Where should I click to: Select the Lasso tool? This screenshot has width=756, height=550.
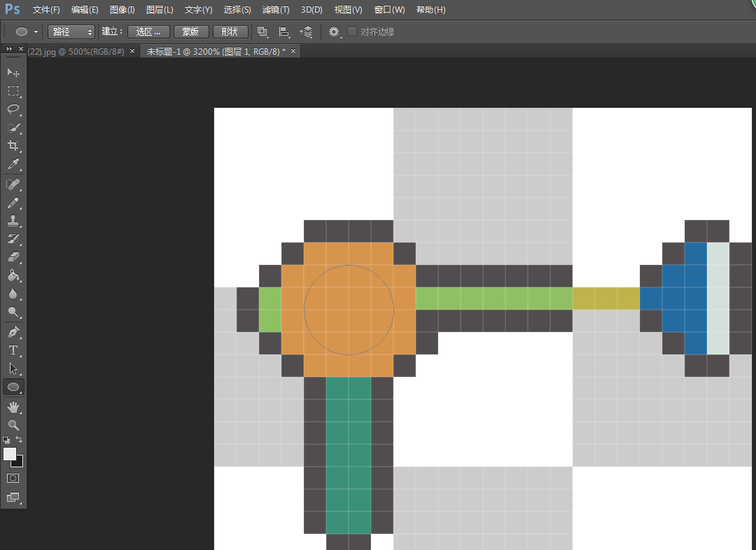[x=13, y=109]
